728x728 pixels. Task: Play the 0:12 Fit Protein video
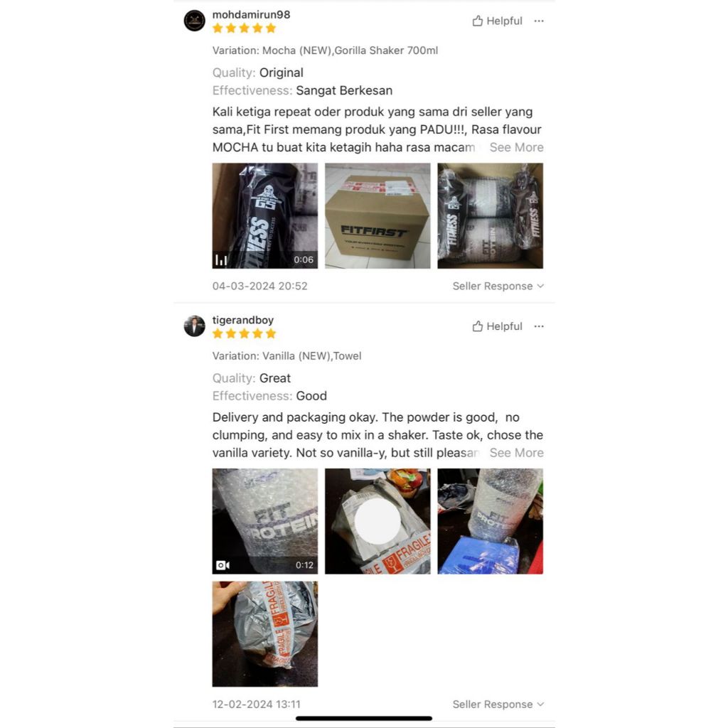pyautogui.click(x=265, y=521)
